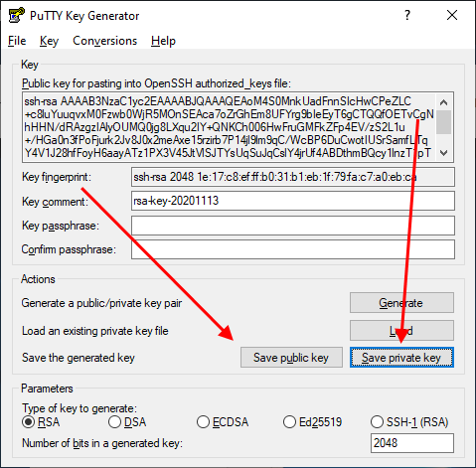Image resolution: width=476 pixels, height=468 pixels.
Task: Open the Conversions menu
Action: click(104, 41)
